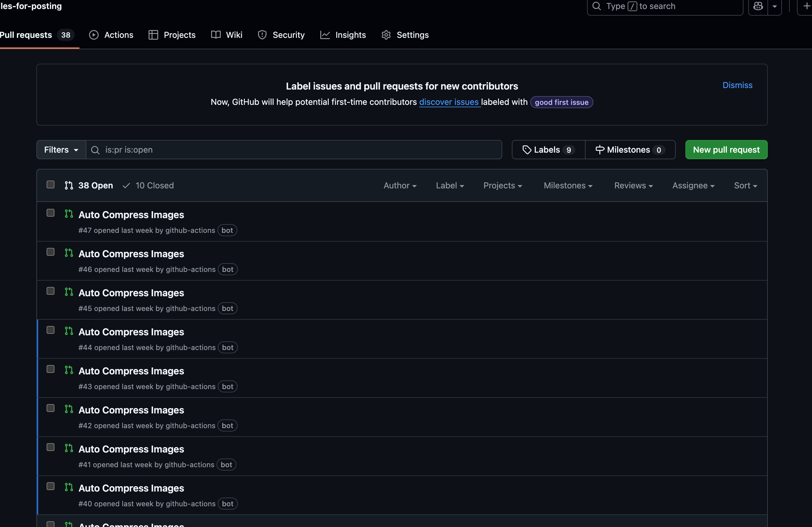Select the checkbox for pull request #46
The image size is (812, 527).
tap(51, 252)
